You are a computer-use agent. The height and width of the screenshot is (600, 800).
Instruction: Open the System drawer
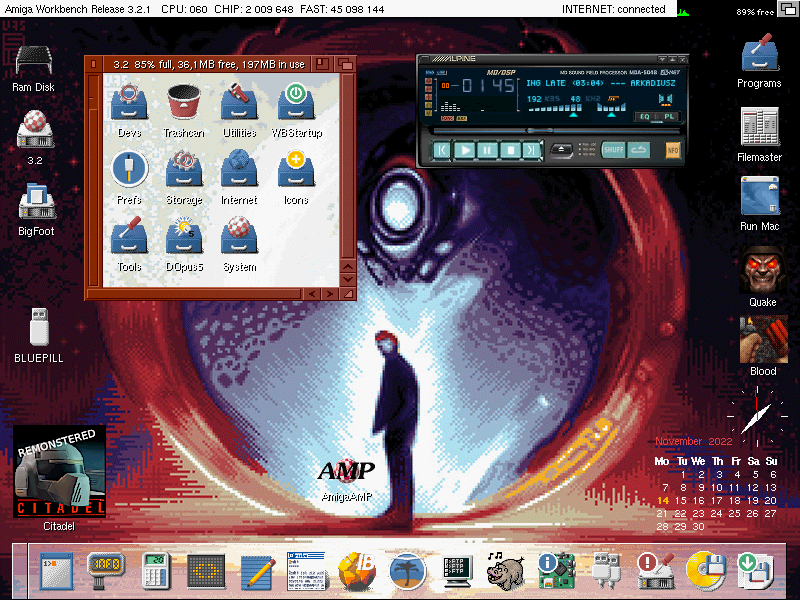239,236
